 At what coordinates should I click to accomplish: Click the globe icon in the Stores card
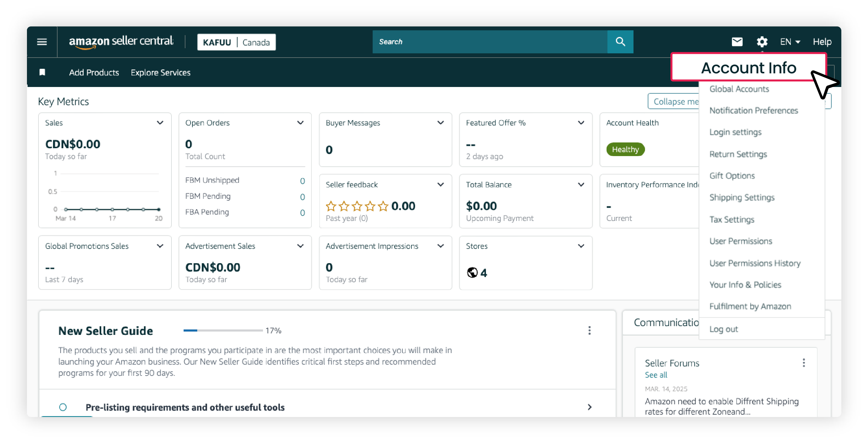point(472,272)
